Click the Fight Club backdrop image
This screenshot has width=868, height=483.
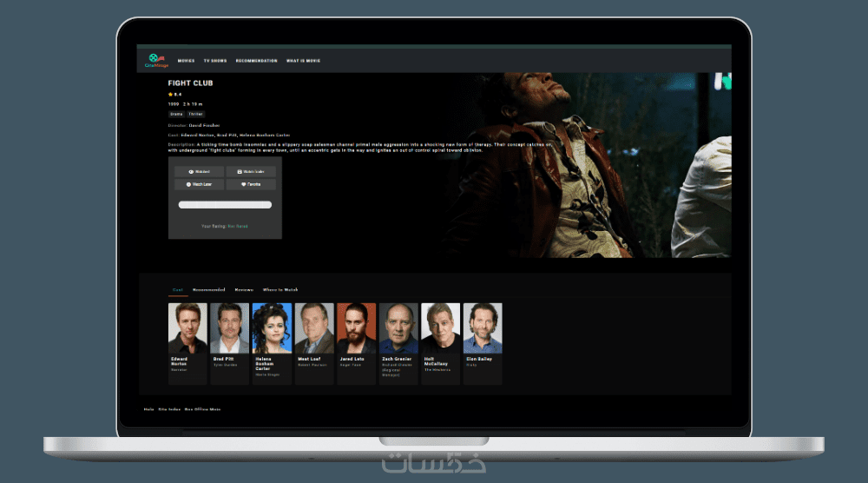pos(587,165)
